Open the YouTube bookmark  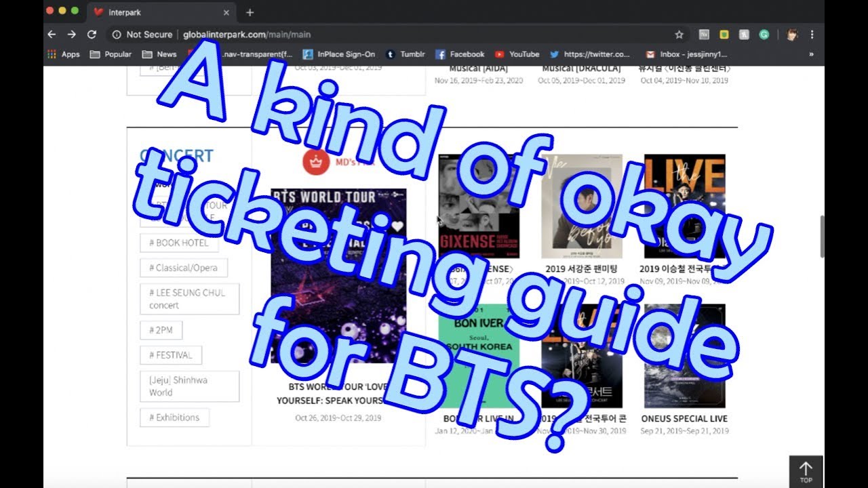click(x=517, y=54)
